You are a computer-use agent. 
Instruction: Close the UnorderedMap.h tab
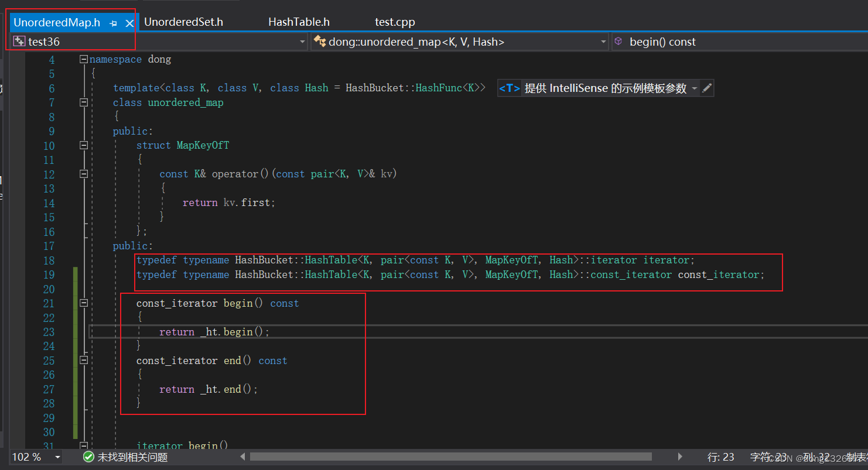(x=129, y=23)
